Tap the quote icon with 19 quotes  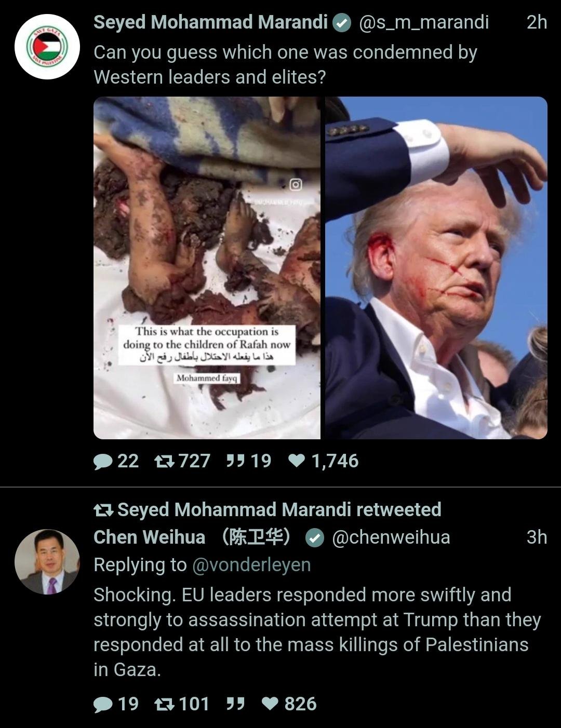(235, 461)
